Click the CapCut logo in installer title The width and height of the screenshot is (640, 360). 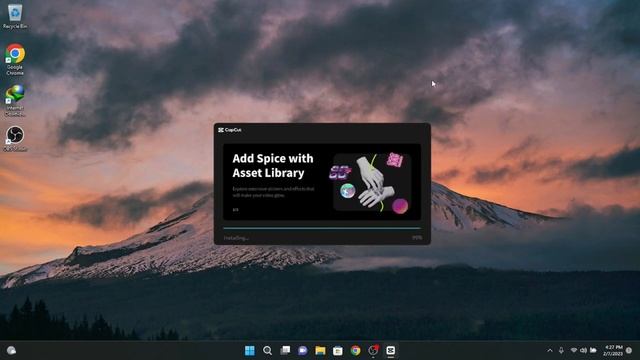230,130
